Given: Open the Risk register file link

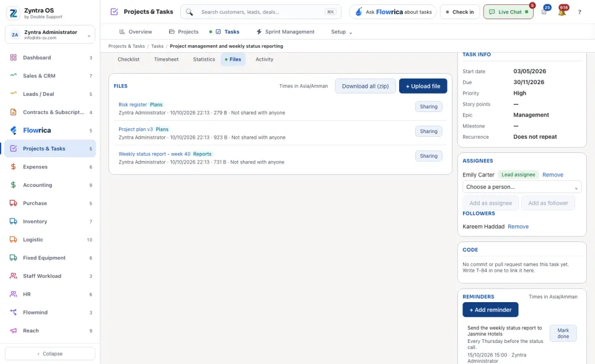Looking at the screenshot, I should [133, 105].
